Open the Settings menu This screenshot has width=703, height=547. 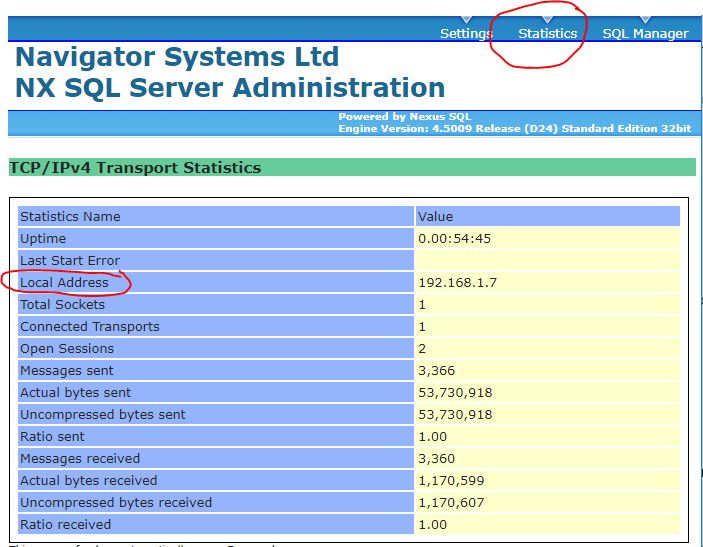pyautogui.click(x=466, y=34)
